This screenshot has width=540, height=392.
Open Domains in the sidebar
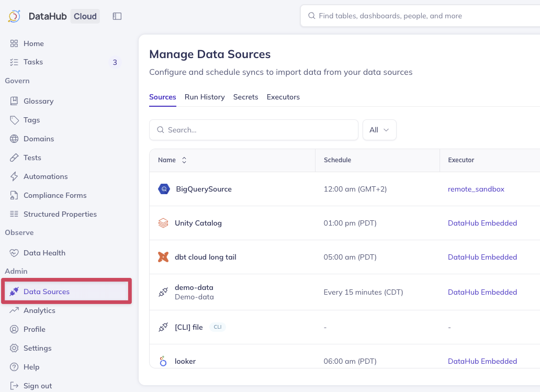tap(39, 139)
